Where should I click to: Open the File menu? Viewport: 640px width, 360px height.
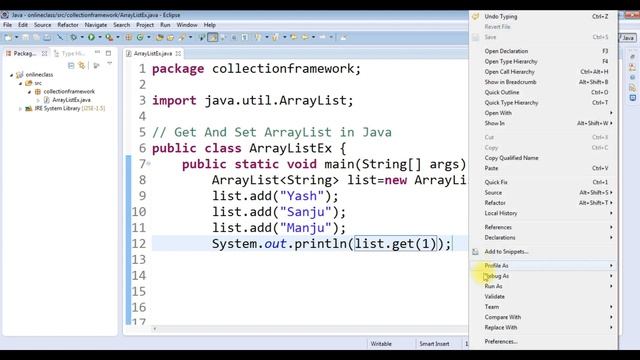pyautogui.click(x=7, y=25)
